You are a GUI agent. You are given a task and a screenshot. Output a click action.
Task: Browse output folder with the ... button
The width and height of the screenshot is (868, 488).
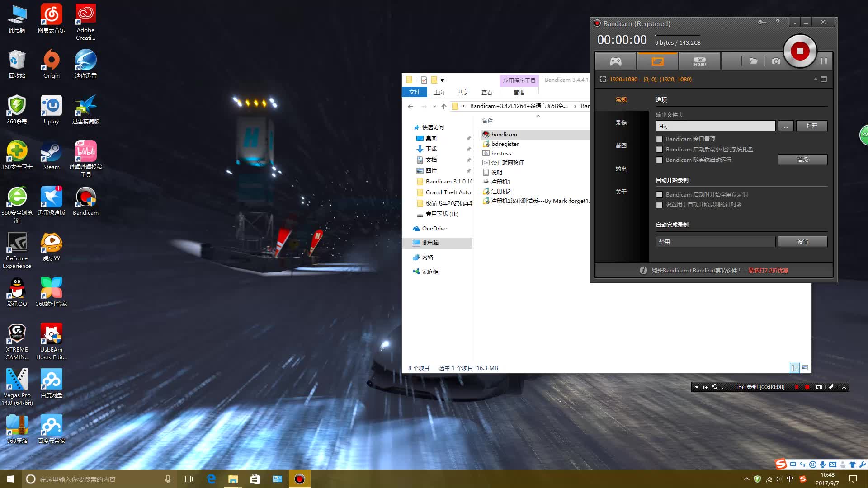coord(786,126)
